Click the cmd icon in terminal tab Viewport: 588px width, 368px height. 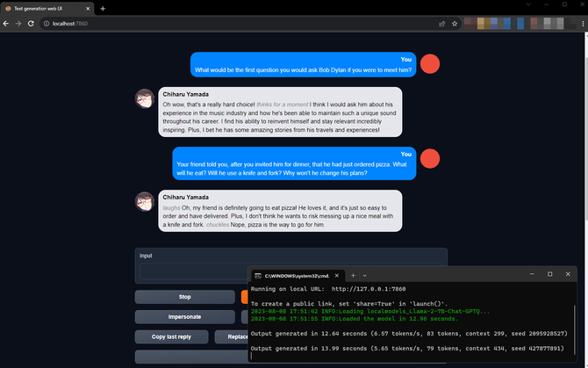click(x=258, y=276)
